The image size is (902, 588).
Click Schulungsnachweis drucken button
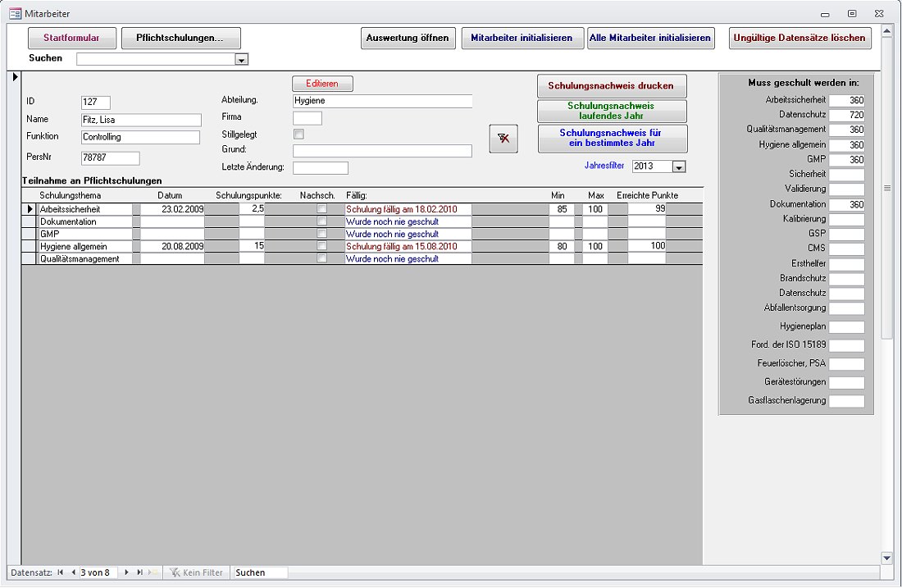click(611, 85)
